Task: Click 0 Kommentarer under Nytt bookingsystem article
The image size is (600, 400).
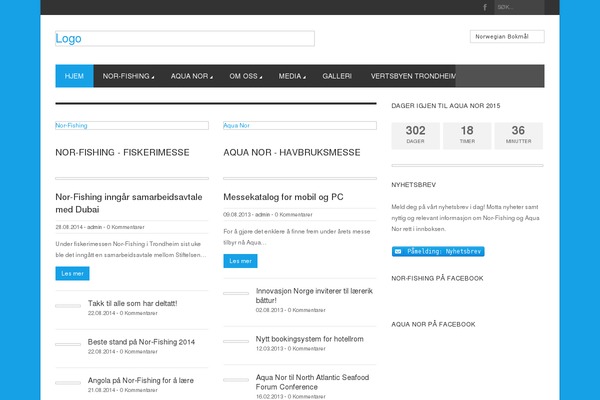Action: [x=307, y=349]
